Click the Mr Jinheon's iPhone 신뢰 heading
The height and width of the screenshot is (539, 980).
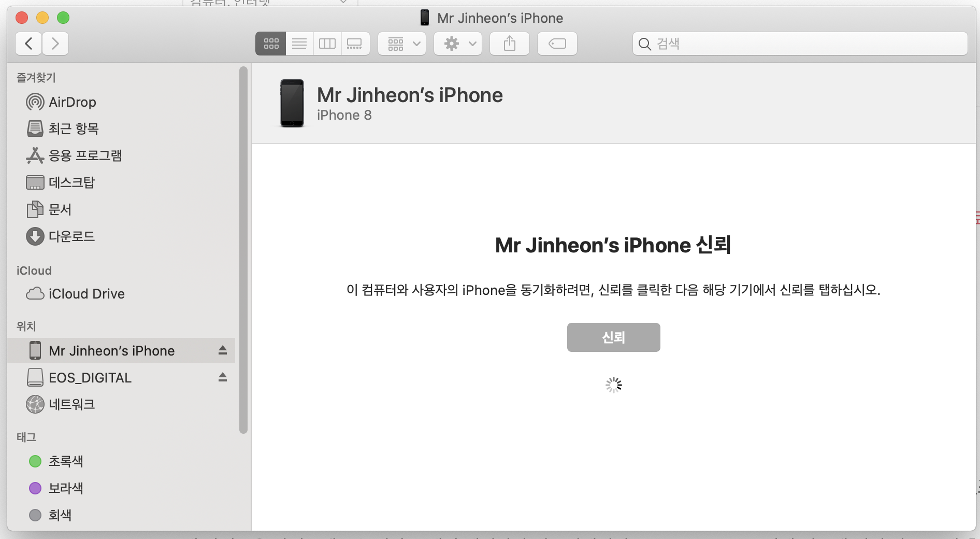pyautogui.click(x=613, y=245)
